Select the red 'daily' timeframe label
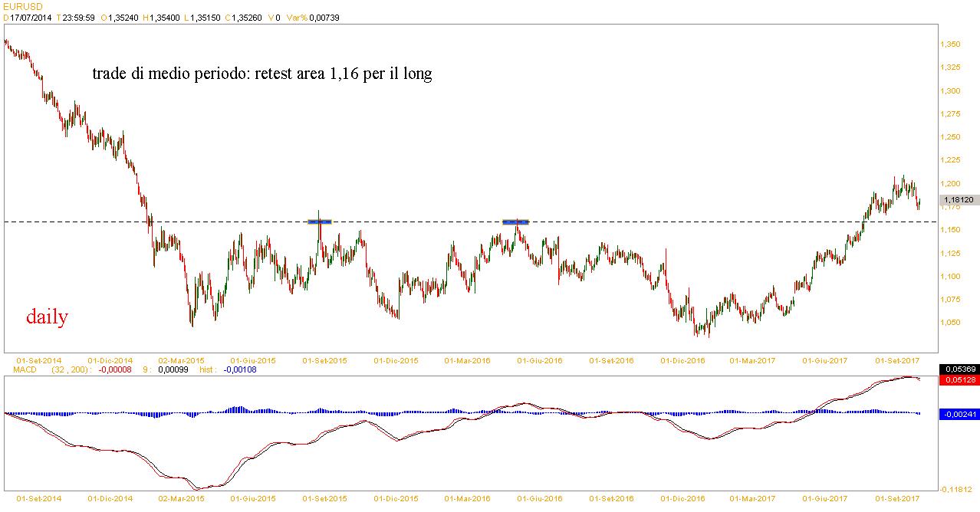The height and width of the screenshot is (512, 980). tap(47, 317)
